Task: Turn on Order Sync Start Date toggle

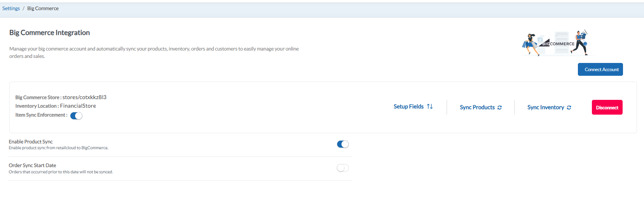Action: tap(343, 168)
